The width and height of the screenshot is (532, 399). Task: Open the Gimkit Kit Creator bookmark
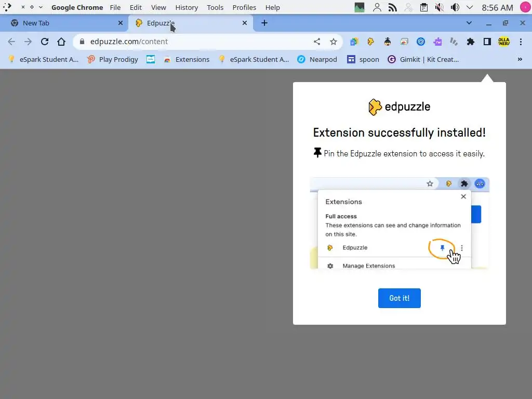click(x=423, y=59)
